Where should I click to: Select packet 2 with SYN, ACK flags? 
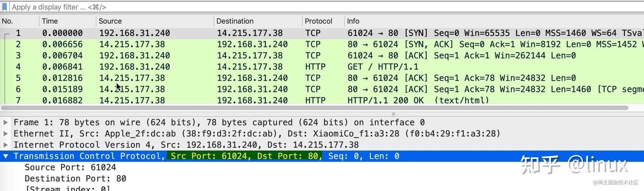click(x=268, y=44)
